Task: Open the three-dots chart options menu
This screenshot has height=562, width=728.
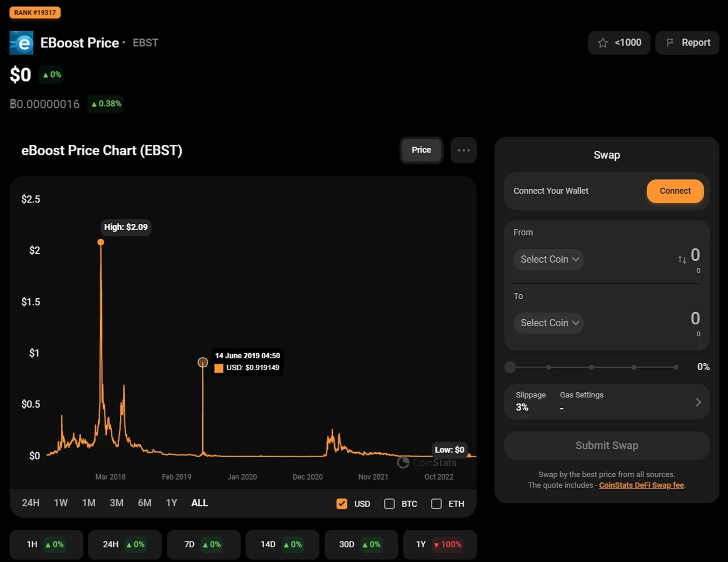Action: 463,150
